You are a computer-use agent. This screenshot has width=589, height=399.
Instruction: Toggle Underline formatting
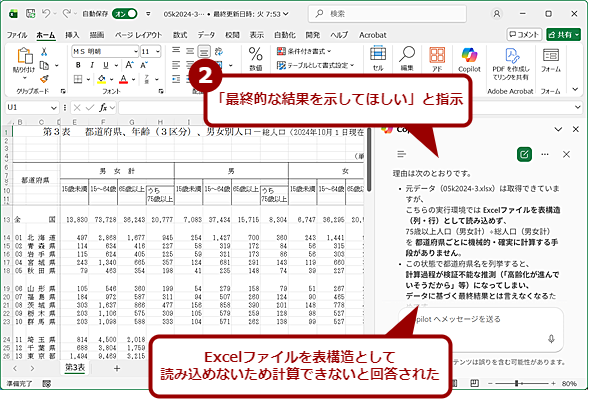coord(106,65)
